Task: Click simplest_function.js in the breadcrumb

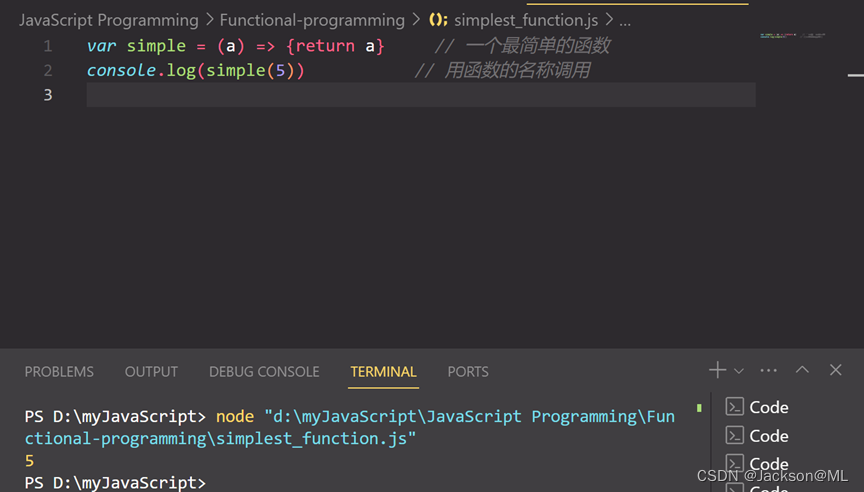Action: click(x=525, y=20)
